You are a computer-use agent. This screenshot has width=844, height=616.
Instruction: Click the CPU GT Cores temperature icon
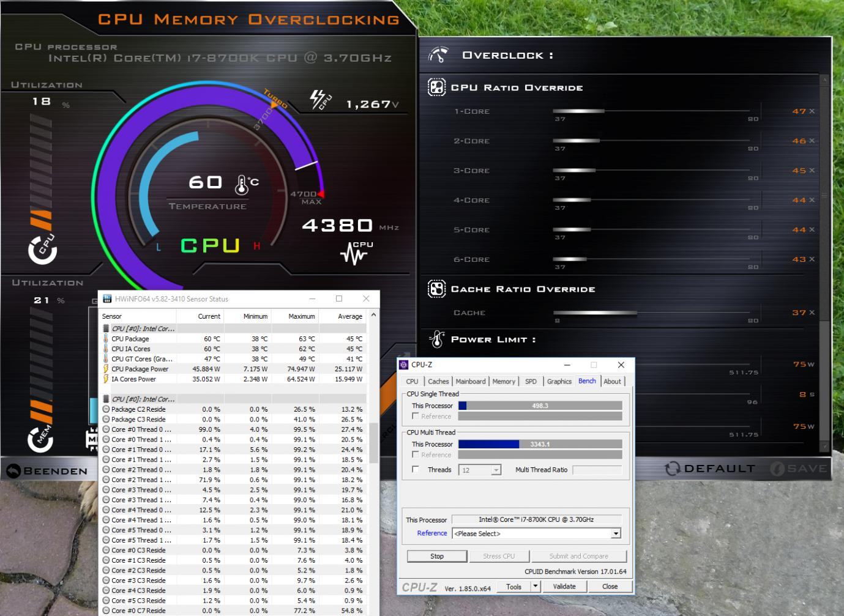[x=106, y=358]
